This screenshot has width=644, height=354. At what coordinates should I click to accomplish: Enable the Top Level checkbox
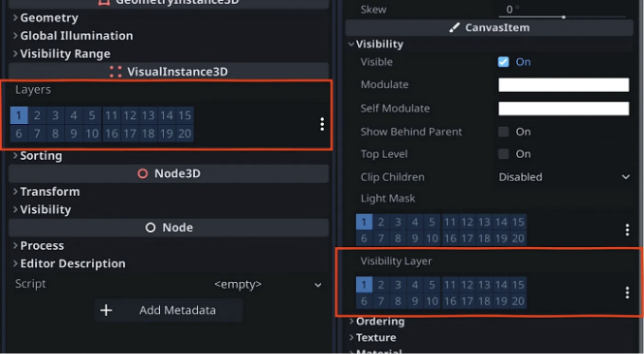[503, 154]
